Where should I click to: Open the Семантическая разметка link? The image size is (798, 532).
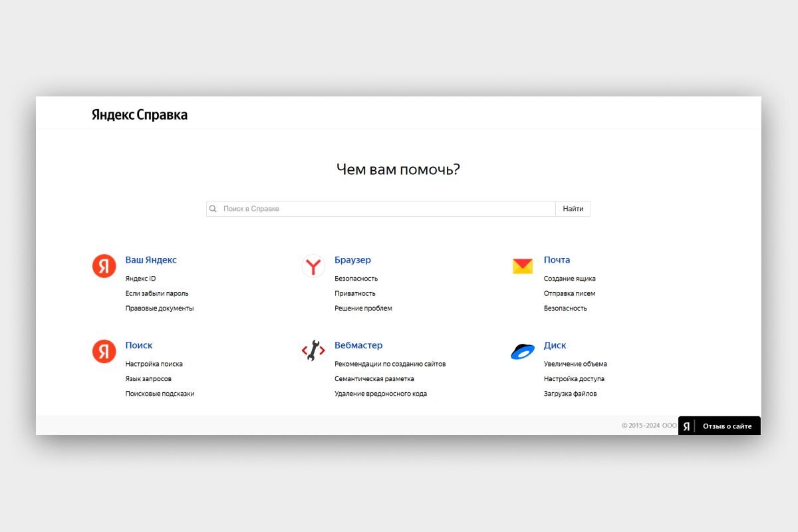[374, 379]
